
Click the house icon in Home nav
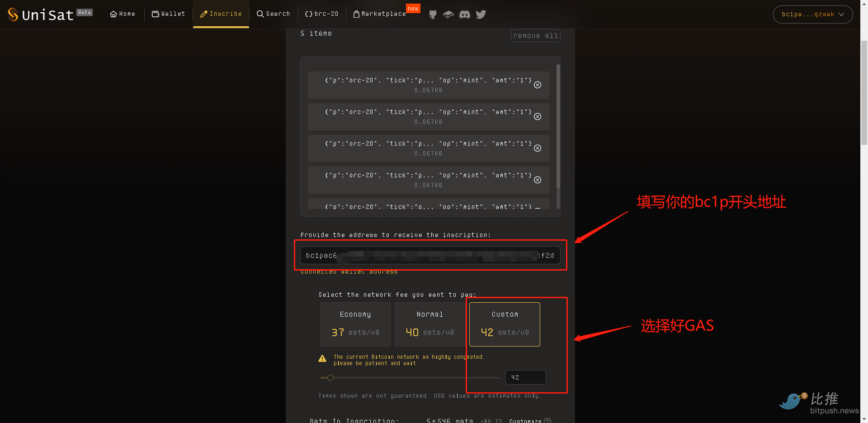(x=113, y=14)
